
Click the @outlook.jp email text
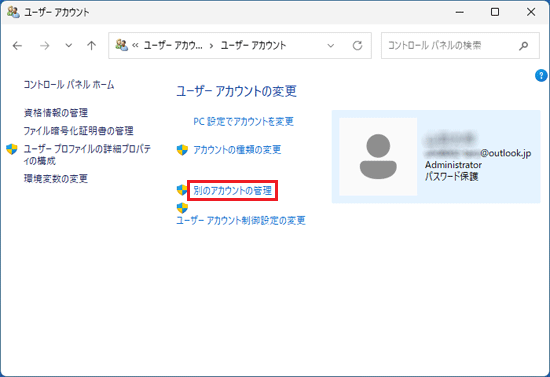tap(505, 154)
